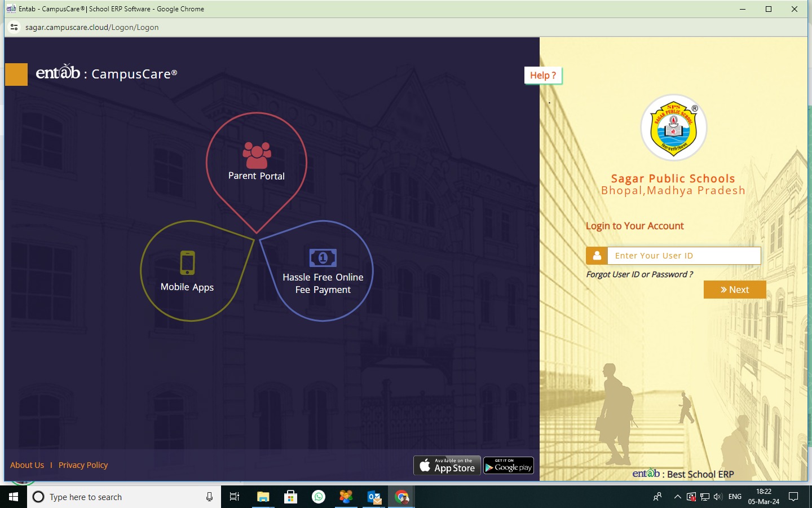Open the Hassle Free Online Fee Payment icon
Viewport: 812px width, 508px height.
pos(323,258)
